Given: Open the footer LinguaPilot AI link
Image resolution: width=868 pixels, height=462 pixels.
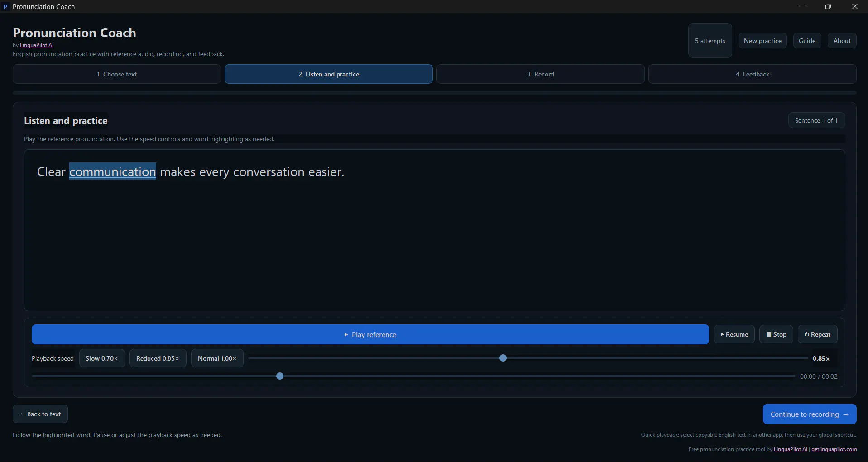Looking at the screenshot, I should (x=790, y=449).
